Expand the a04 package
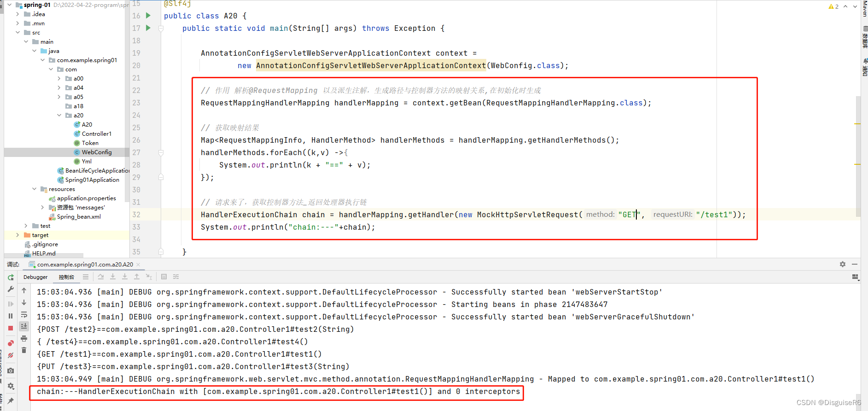The width and height of the screenshot is (868, 411). coord(59,87)
